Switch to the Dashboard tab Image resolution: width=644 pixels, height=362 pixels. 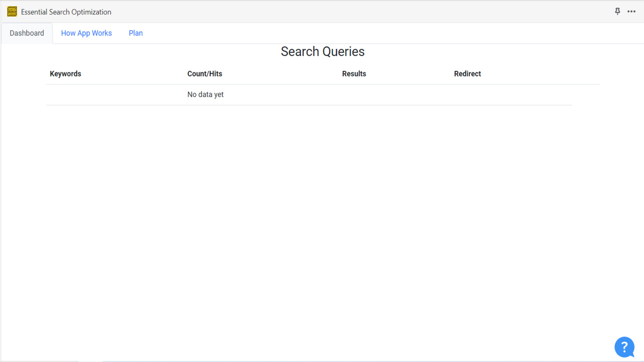coord(27,33)
